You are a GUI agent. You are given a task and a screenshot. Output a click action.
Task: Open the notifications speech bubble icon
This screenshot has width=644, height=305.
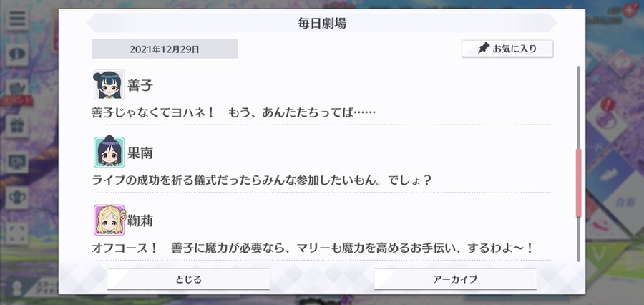pyautogui.click(x=17, y=54)
